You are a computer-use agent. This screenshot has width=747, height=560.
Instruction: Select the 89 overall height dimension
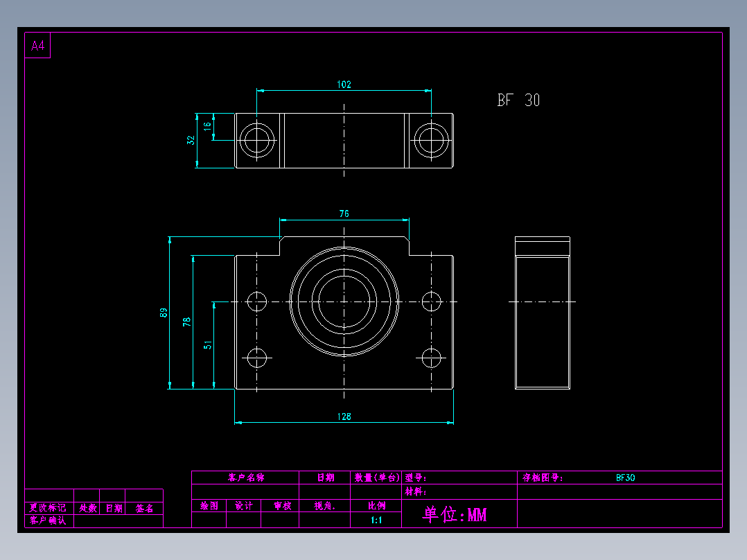[164, 313]
